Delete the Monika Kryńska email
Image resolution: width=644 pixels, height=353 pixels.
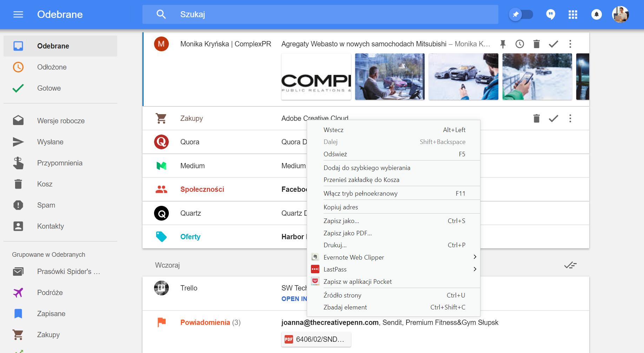click(x=537, y=44)
